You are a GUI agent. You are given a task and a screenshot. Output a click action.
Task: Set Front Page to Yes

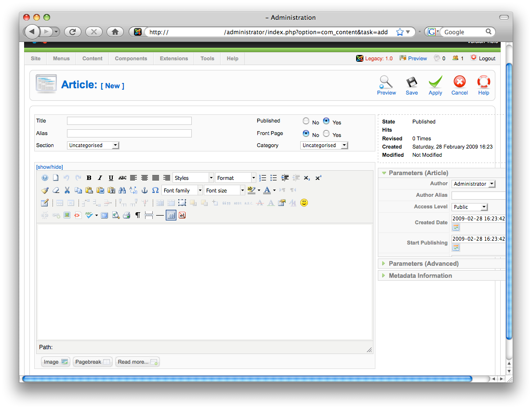pyautogui.click(x=326, y=134)
